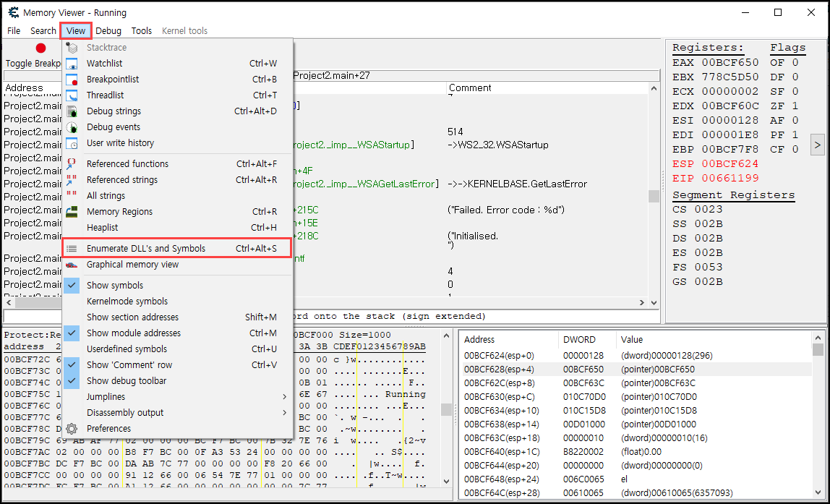Select stack row 00BCF624(esp+0)
This screenshot has height=504, width=830.
coord(638,356)
